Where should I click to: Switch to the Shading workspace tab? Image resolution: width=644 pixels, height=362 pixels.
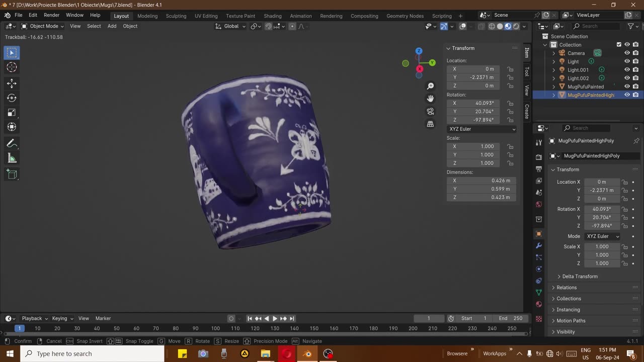tap(273, 16)
